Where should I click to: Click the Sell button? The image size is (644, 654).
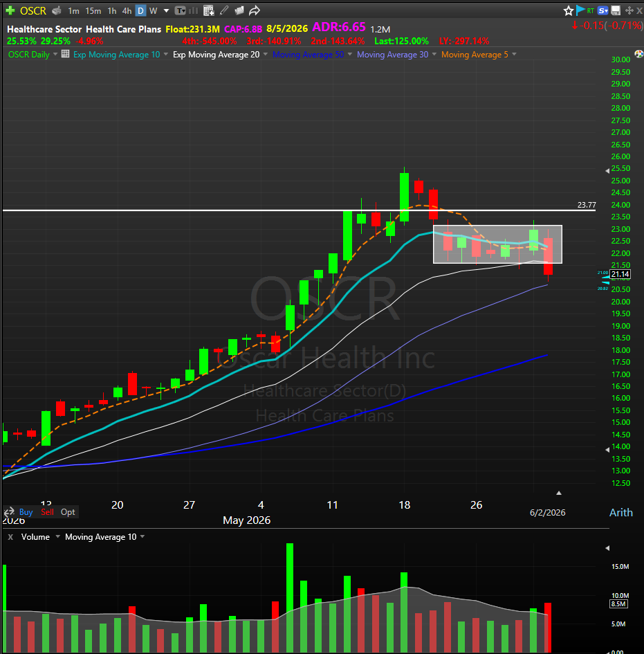pos(47,511)
